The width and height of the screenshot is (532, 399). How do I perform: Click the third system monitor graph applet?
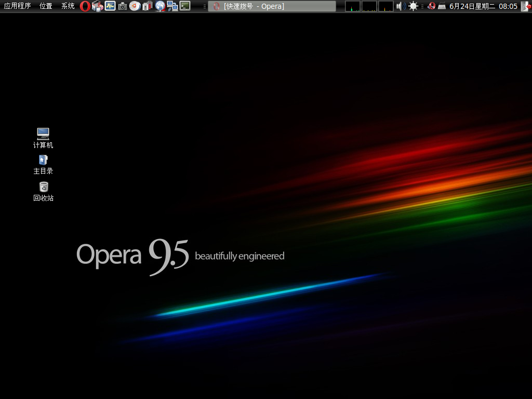pyautogui.click(x=386, y=6)
